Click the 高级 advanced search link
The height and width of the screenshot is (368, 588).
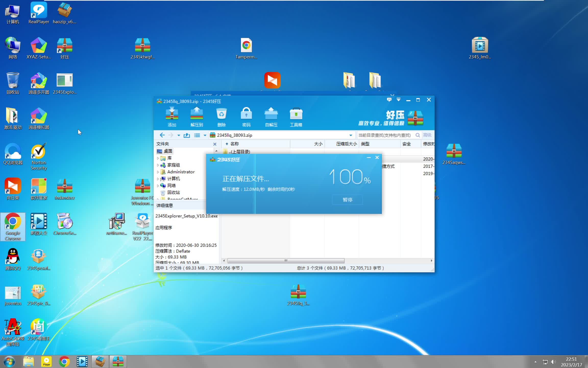(x=427, y=135)
